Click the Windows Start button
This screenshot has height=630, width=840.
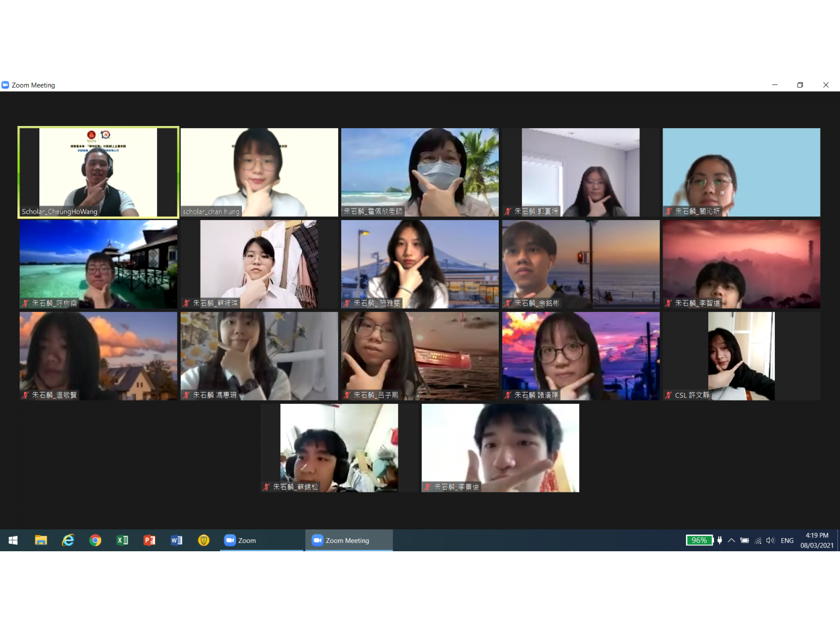click(12, 540)
